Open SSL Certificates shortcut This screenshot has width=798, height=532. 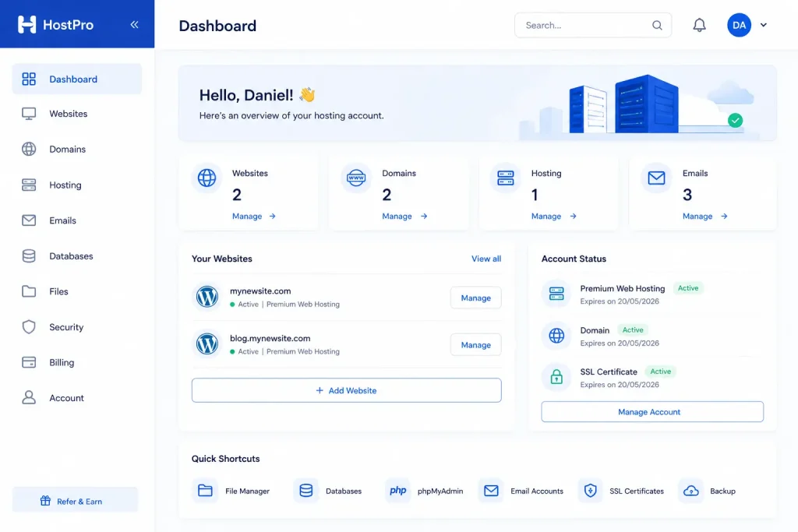tap(621, 491)
